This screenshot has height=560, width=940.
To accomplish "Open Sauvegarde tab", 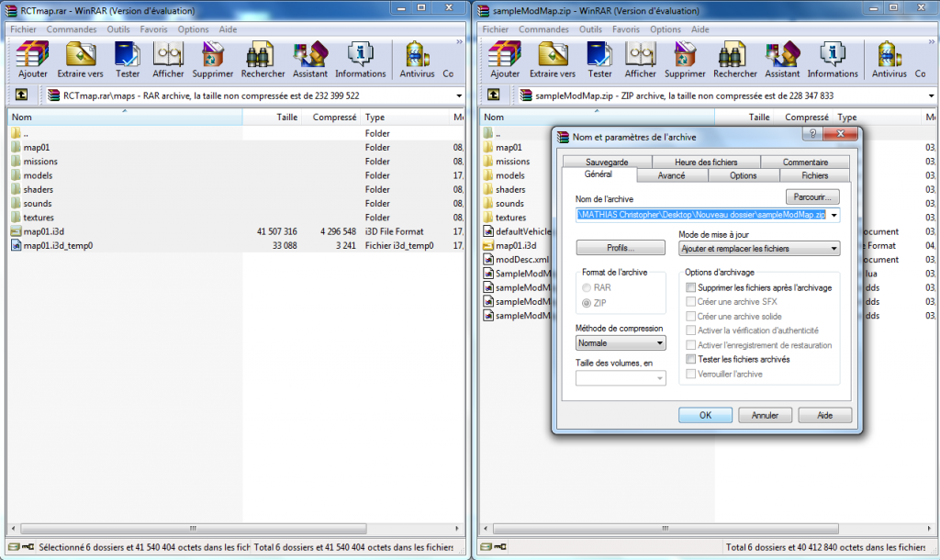I will [x=607, y=162].
